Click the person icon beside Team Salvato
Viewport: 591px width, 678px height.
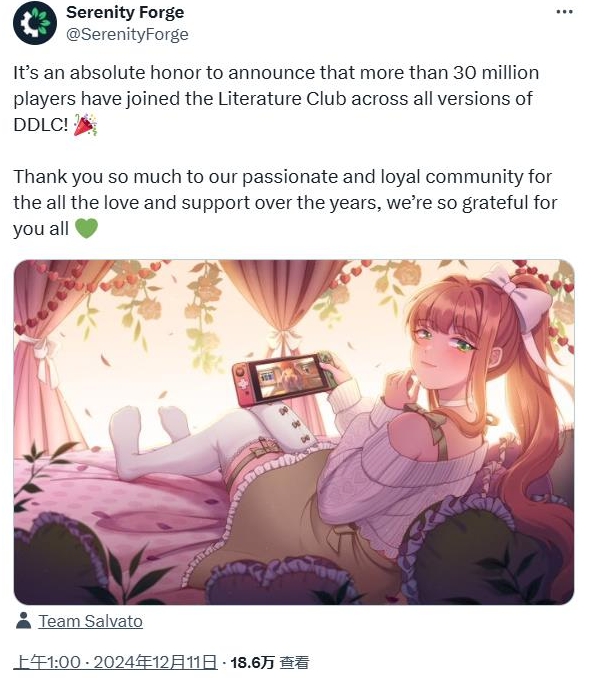coord(23,620)
